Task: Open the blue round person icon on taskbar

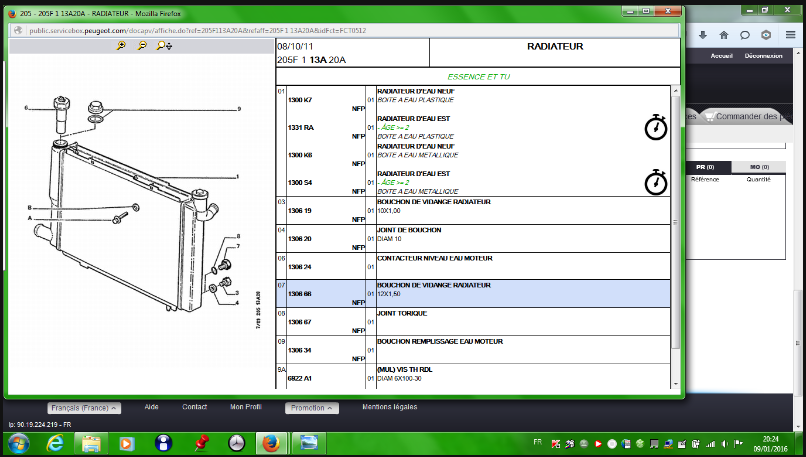Action: click(x=163, y=443)
